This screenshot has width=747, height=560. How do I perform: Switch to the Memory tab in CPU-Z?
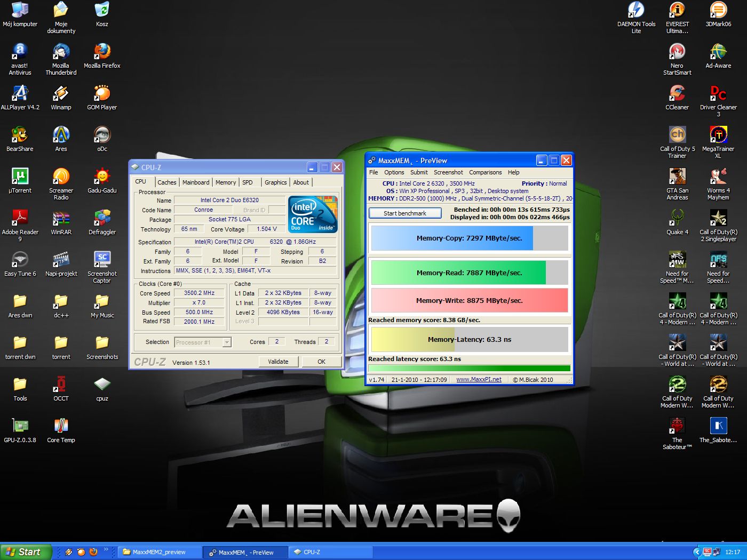[x=226, y=182]
